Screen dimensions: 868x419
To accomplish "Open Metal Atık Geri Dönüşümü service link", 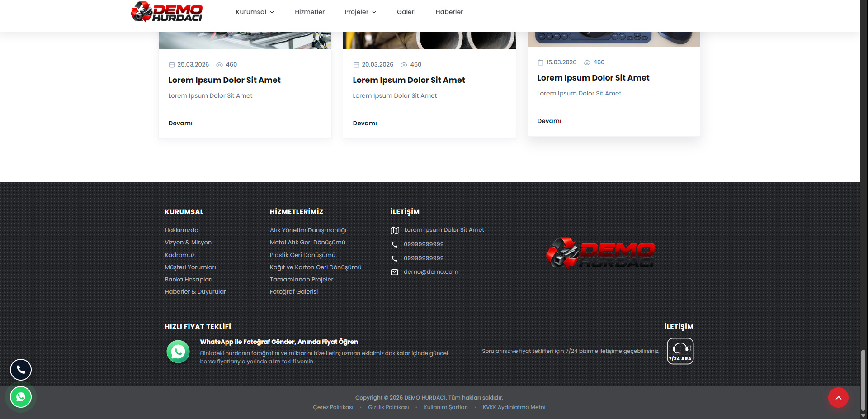I will pos(307,242).
